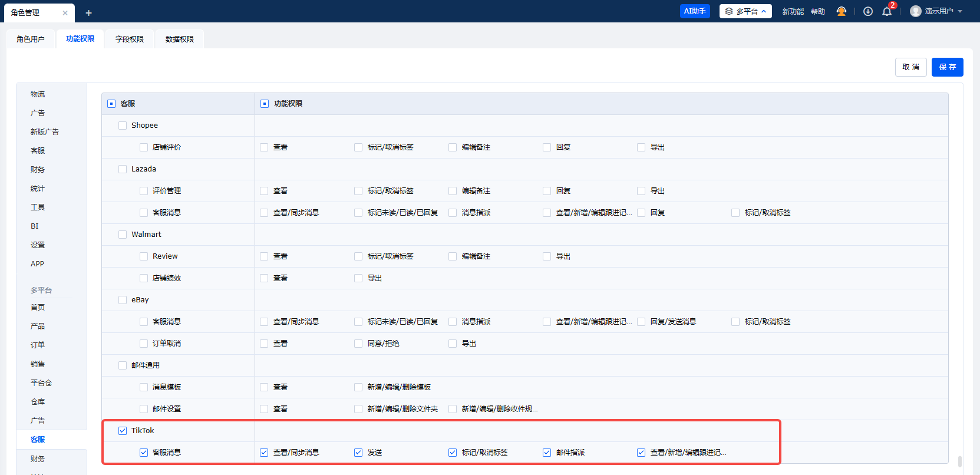
Task: Uncheck TikTok 标记/取消标签 permission
Action: 453,453
